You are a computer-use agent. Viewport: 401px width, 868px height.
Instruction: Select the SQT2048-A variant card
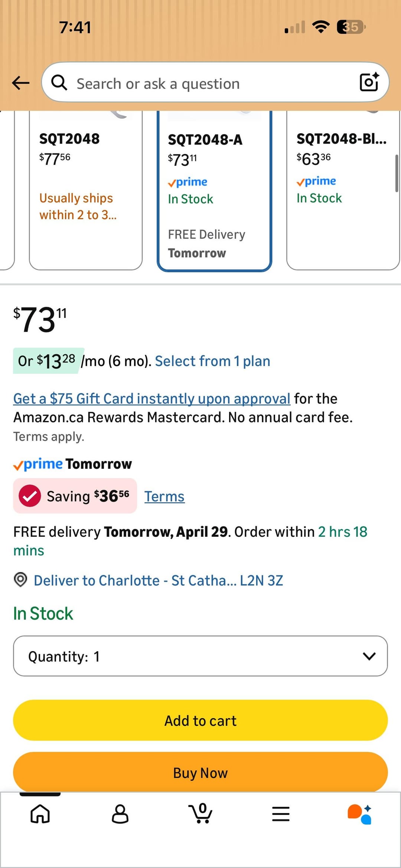click(215, 191)
